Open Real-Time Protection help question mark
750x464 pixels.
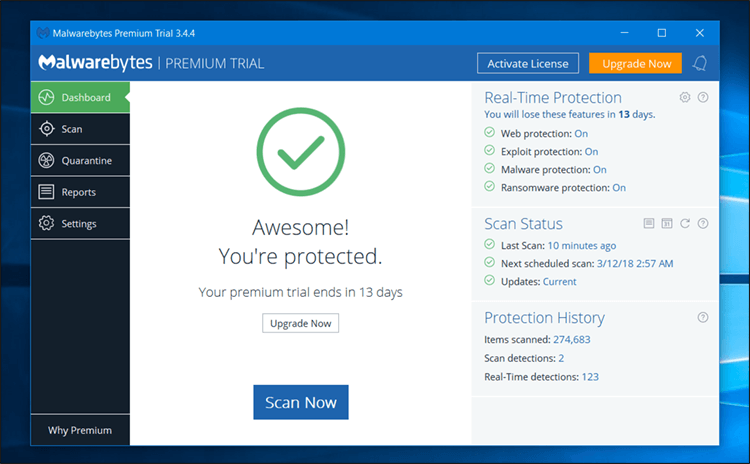pyautogui.click(x=703, y=98)
